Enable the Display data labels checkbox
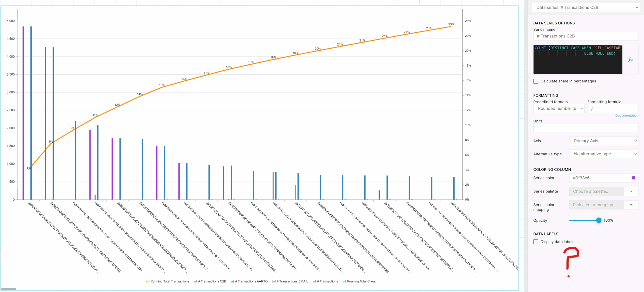 coord(536,241)
